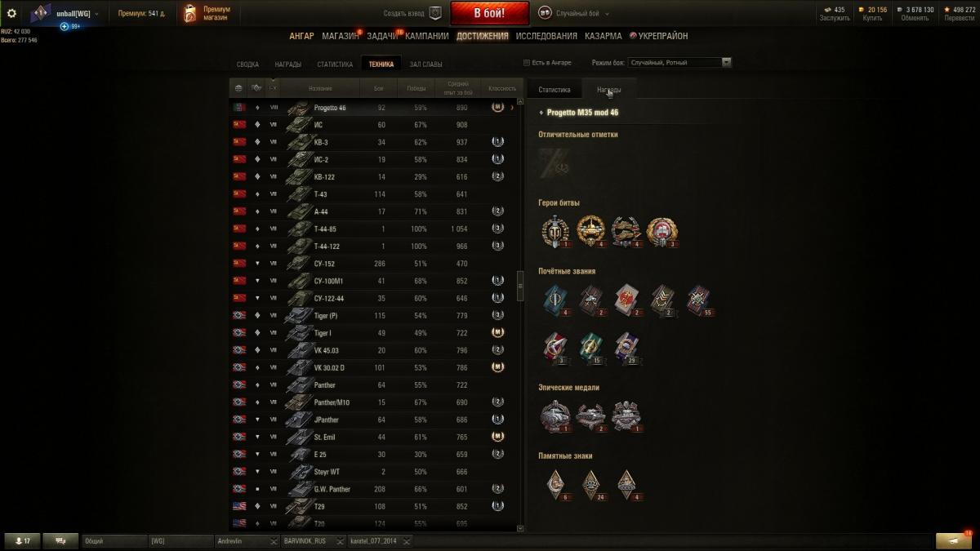Open contacts list icon with count 17
The image size is (980, 551).
tap(22, 541)
